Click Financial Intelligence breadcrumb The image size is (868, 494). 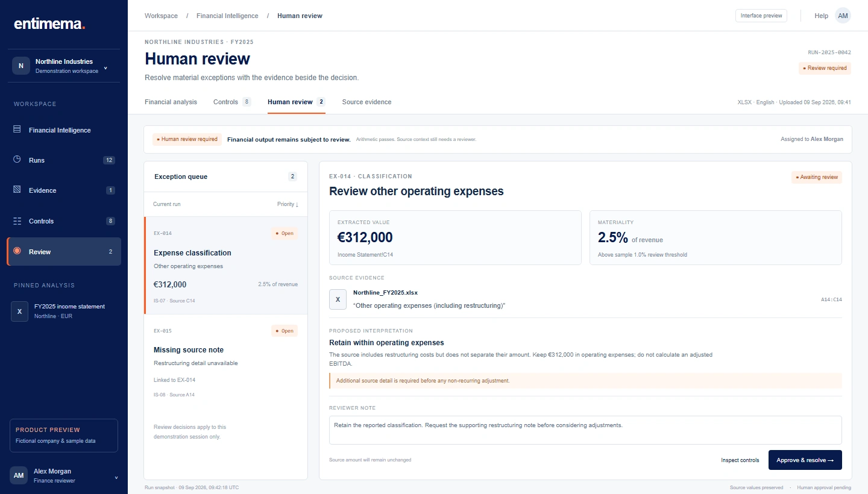(227, 16)
